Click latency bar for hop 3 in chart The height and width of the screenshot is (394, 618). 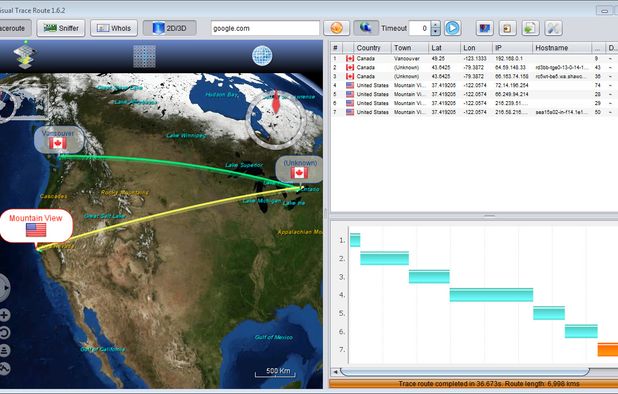[429, 277]
